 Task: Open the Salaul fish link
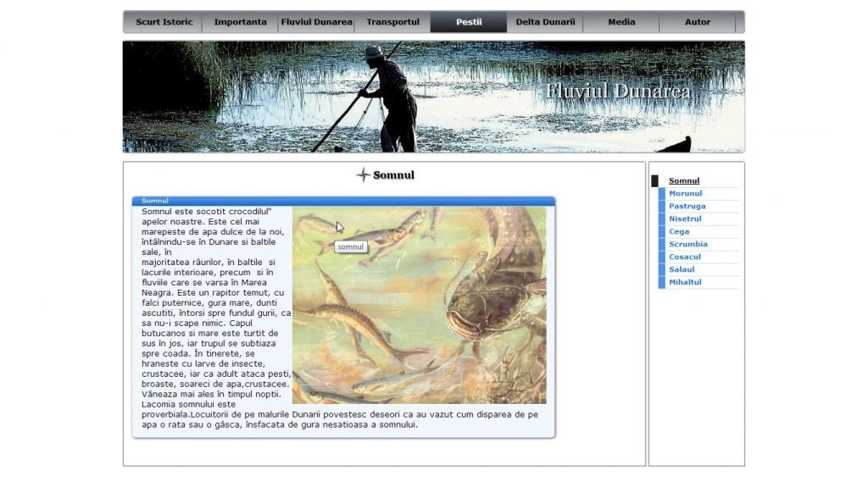(682, 269)
